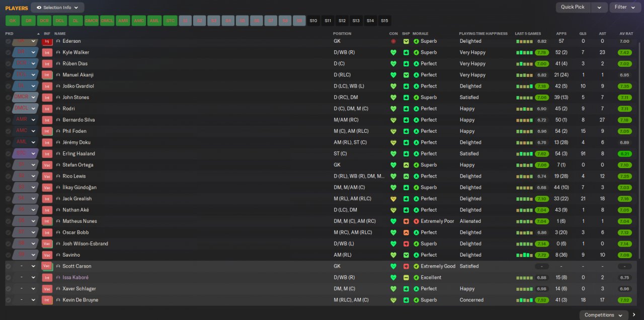Select the AMC position slot
This screenshot has width=644, height=320.
tap(139, 21)
